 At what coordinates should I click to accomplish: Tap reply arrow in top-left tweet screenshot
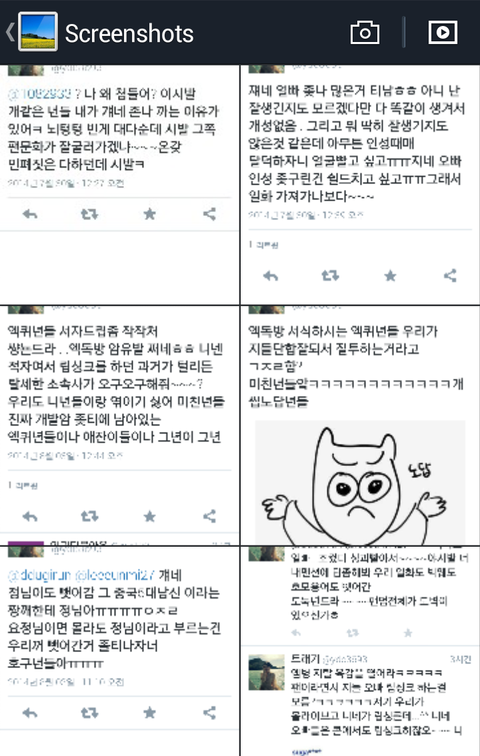(x=30, y=214)
